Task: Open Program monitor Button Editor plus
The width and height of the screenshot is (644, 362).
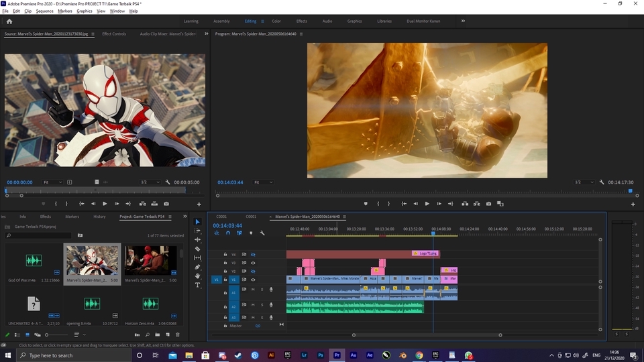Action: point(633,204)
